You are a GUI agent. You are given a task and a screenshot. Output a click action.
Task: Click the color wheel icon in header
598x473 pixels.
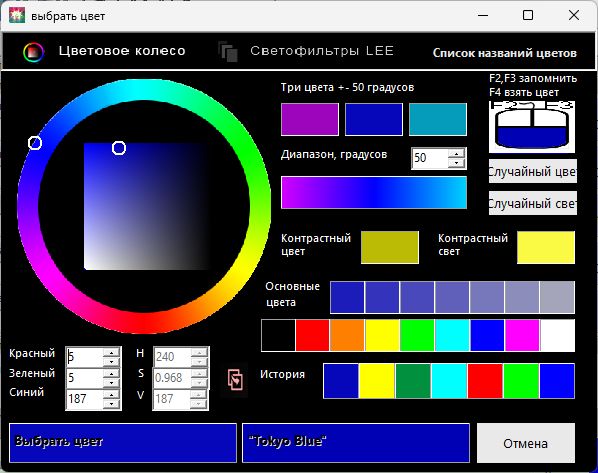click(x=34, y=52)
